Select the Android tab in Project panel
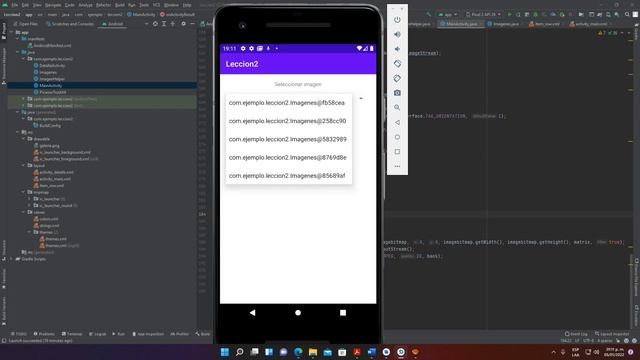 (113, 24)
